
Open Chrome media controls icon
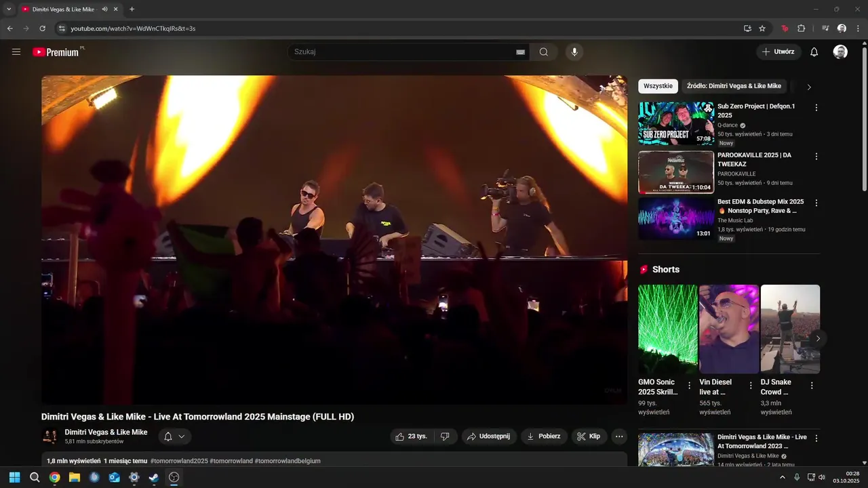point(825,28)
